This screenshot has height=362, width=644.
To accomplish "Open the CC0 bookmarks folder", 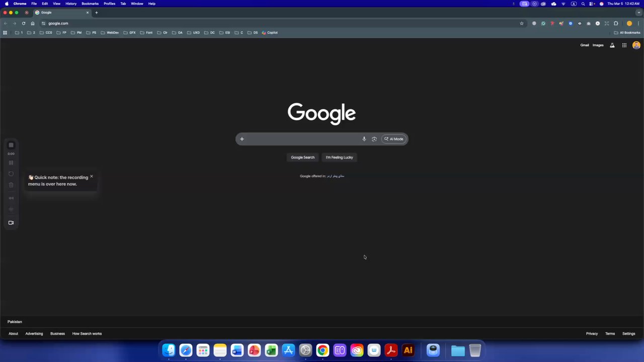I will [x=46, y=33].
